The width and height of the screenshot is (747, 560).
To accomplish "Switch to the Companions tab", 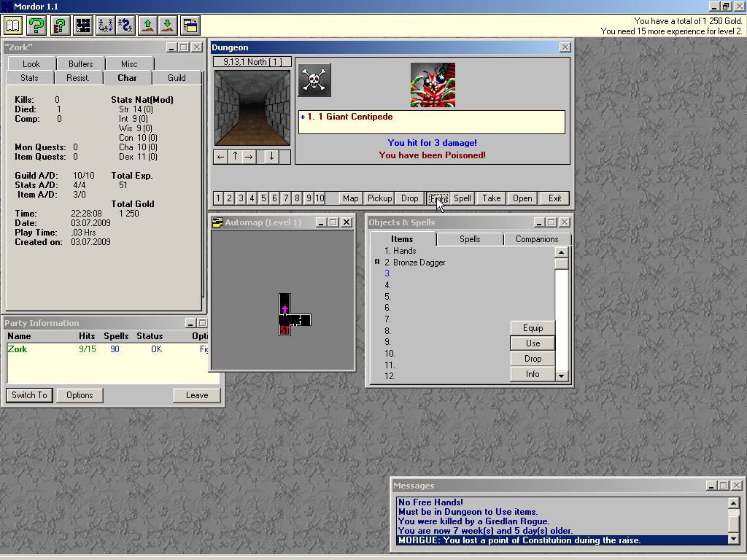I will click(x=537, y=239).
